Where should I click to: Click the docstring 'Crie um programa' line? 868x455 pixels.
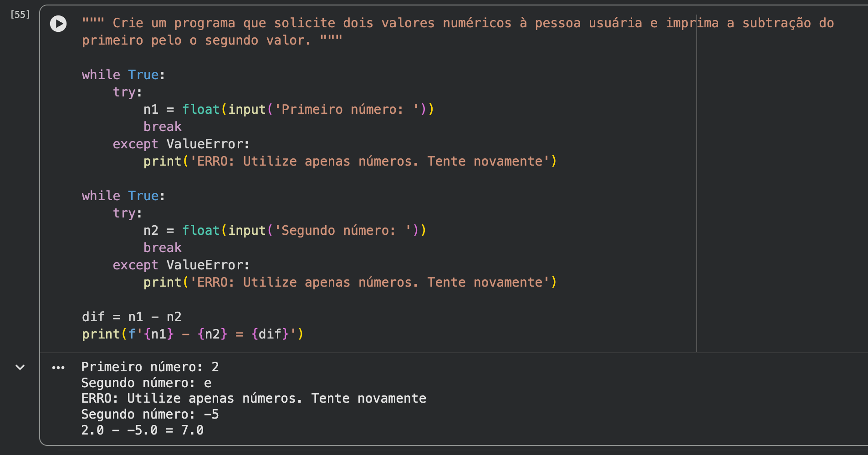458,23
